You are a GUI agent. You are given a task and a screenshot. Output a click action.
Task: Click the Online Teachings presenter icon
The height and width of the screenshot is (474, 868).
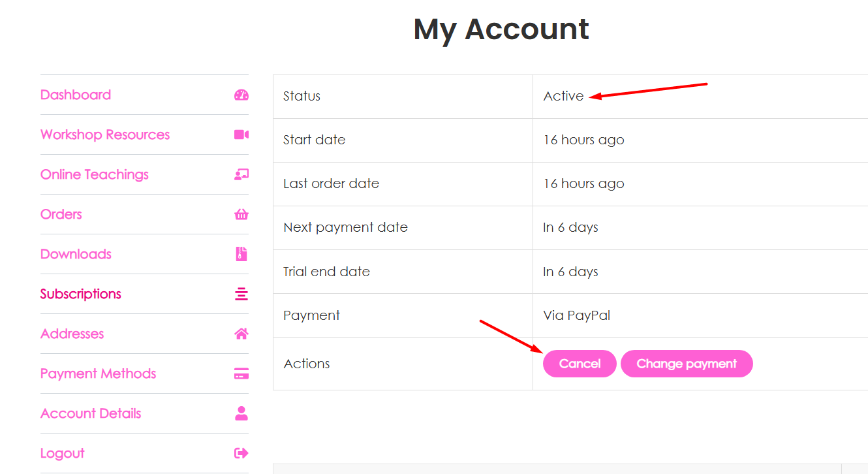pos(241,174)
